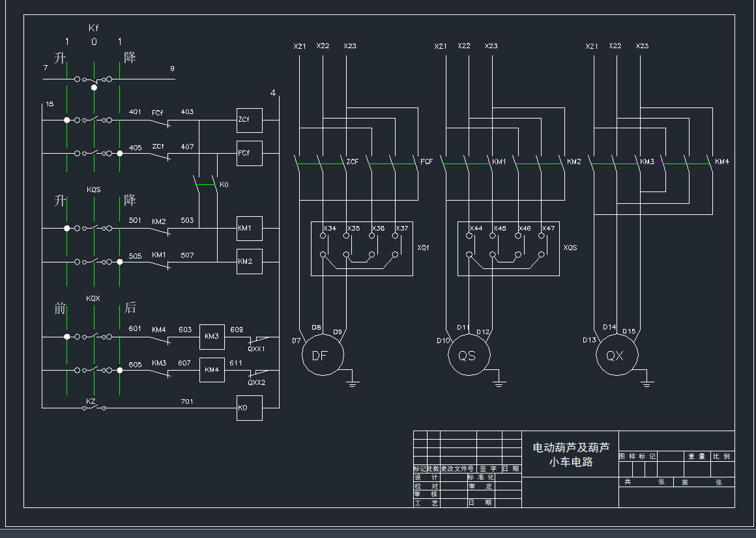Pick the QX motor circle symbol
Screen dimensions: 756x538
tap(616, 356)
